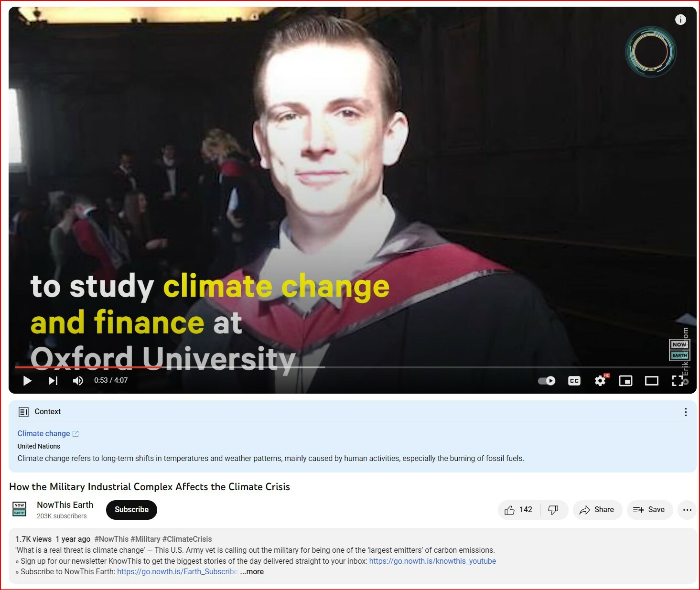The image size is (700, 590).
Task: Dislike the video with thumbs down
Action: [x=553, y=510]
